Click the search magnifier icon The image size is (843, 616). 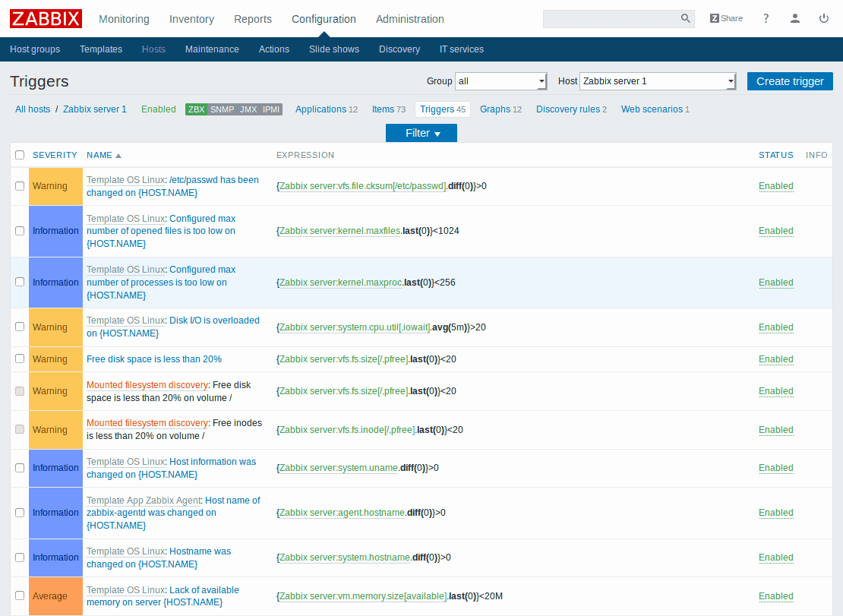click(x=685, y=19)
